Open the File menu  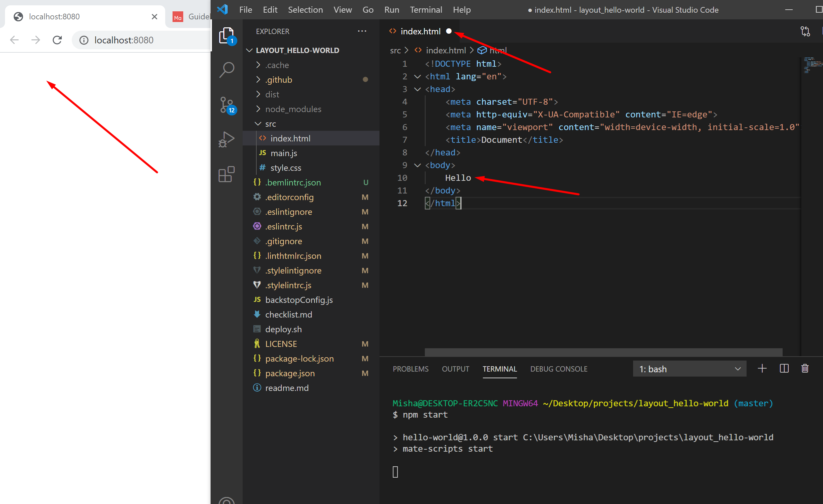click(x=246, y=10)
